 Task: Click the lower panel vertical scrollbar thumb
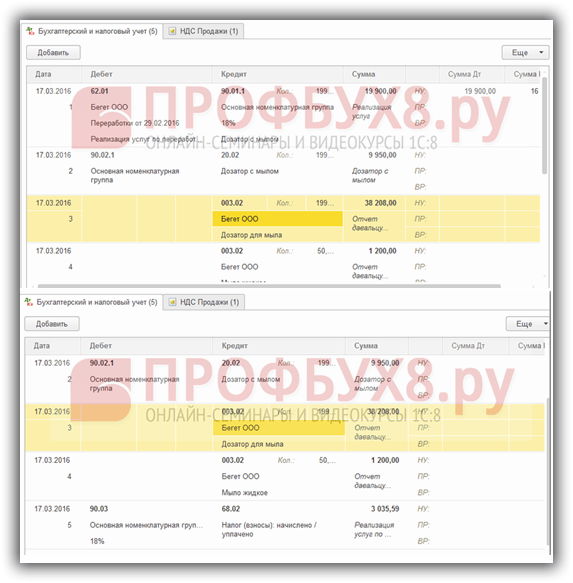click(x=547, y=471)
